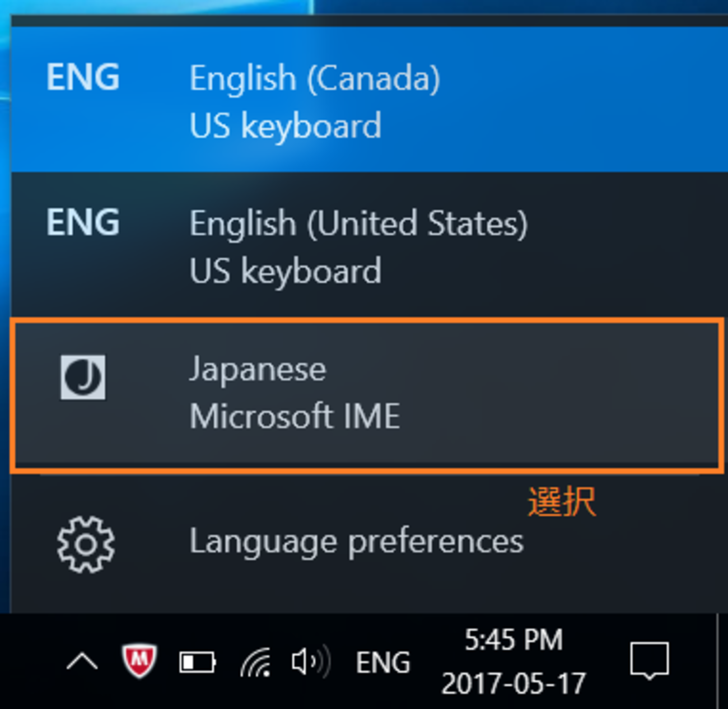Click the gear icon beside Language preferences
The image size is (728, 709).
click(86, 544)
